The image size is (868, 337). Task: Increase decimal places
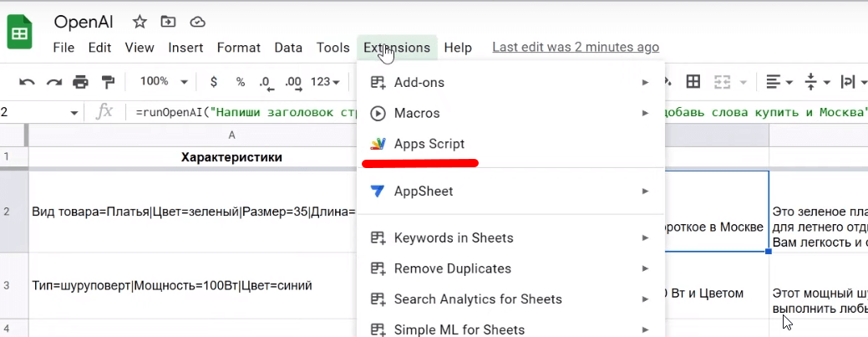(x=293, y=83)
